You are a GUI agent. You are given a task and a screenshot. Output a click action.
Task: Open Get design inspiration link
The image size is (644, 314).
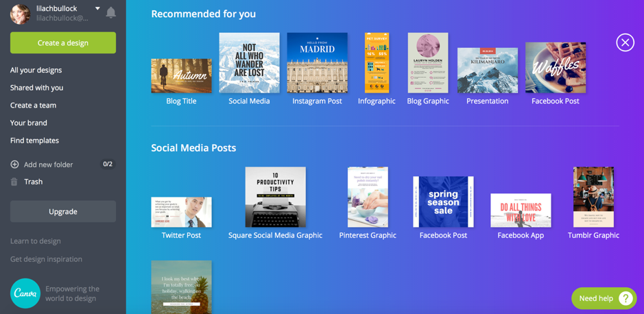pyautogui.click(x=46, y=259)
